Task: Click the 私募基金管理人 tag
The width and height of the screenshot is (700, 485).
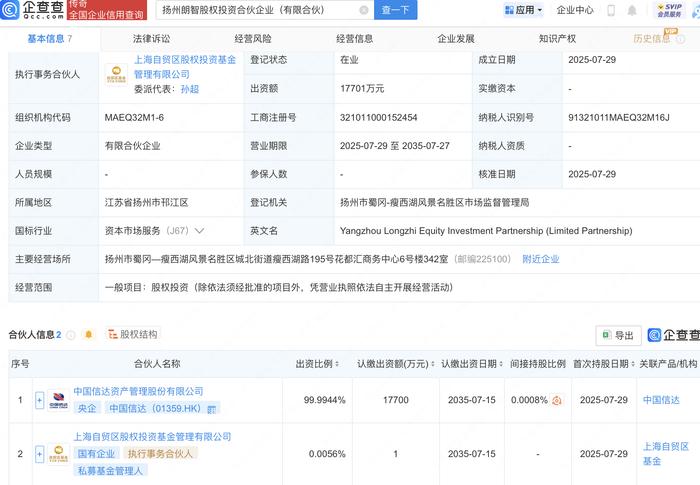Action: pyautogui.click(x=110, y=471)
